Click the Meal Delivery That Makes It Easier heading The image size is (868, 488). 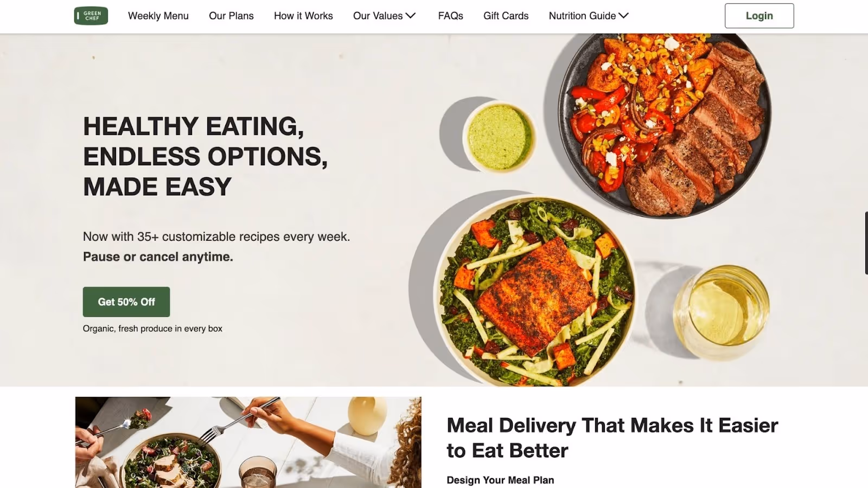(612, 438)
